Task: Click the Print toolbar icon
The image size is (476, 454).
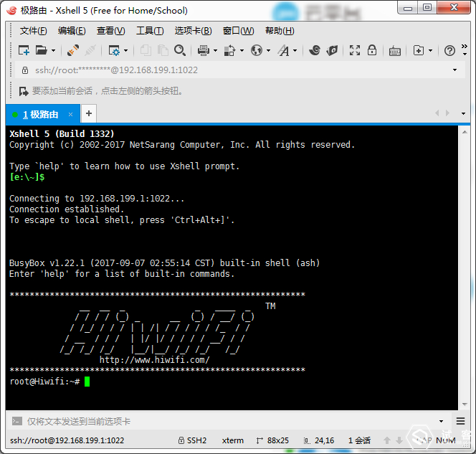Action: pyautogui.click(x=203, y=50)
